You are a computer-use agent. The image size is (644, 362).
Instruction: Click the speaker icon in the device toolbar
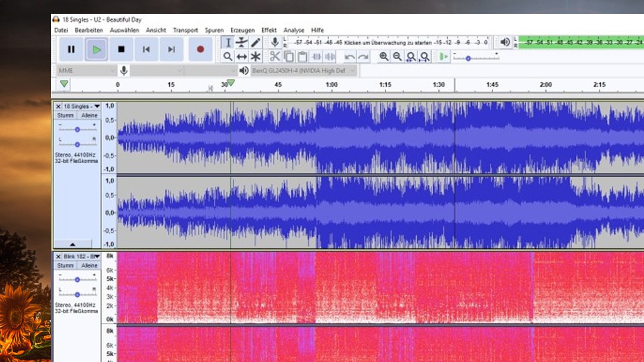point(243,70)
